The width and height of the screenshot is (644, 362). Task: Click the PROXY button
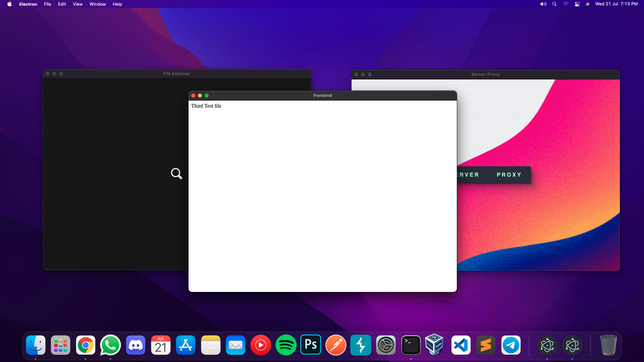tap(509, 175)
